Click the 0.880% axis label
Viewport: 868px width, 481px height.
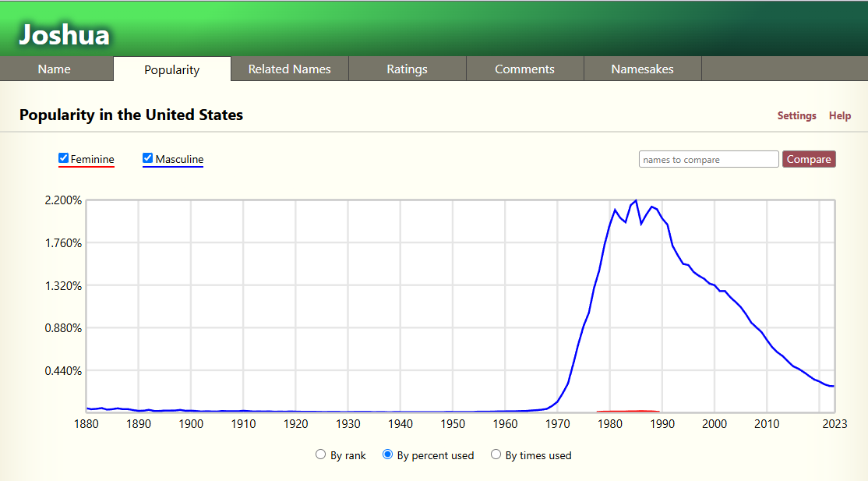(63, 328)
